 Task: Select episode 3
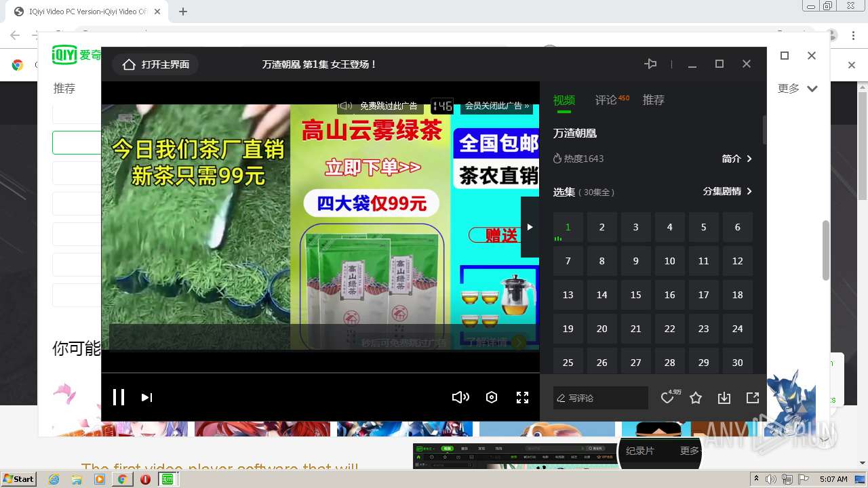[636, 227]
